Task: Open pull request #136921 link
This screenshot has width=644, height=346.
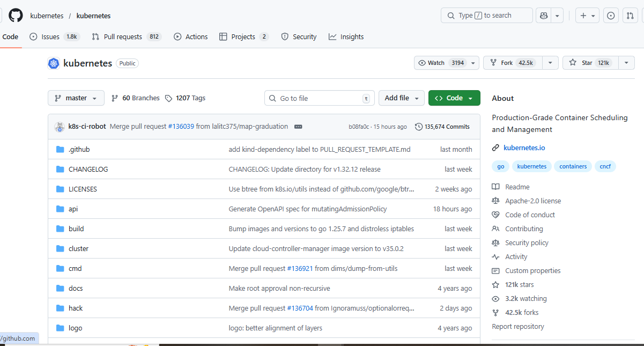Action: [x=300, y=268]
